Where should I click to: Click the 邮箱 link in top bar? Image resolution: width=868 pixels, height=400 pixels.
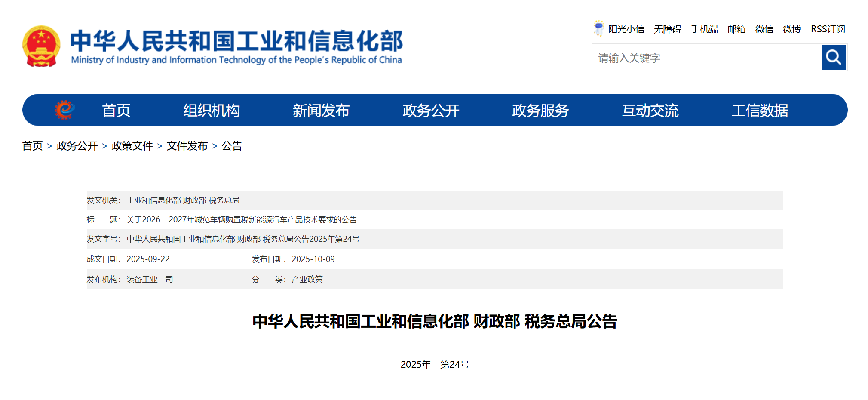coord(736,29)
